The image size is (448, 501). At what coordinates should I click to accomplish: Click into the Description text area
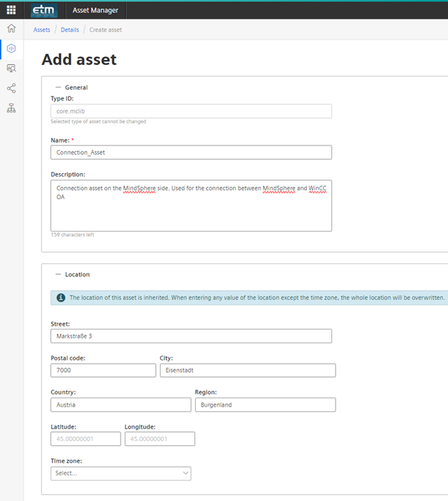191,206
